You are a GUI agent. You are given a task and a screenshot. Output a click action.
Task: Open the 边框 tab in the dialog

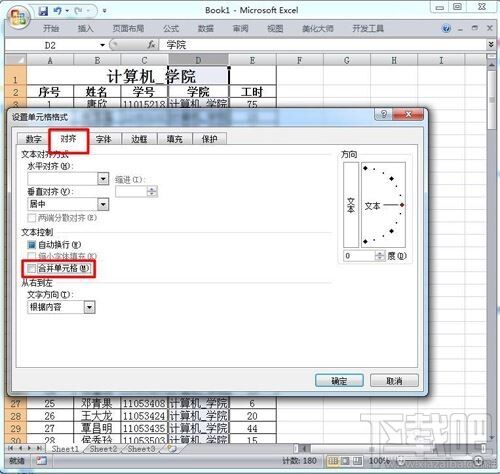[x=139, y=139]
